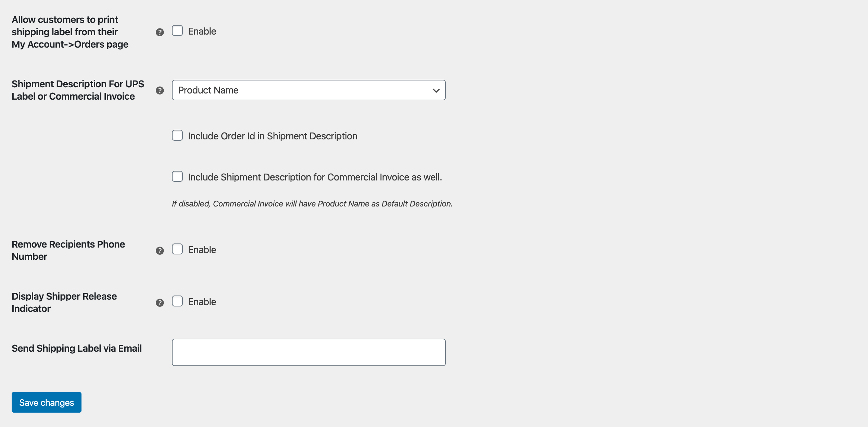Tick the Display Shipper Release Indicator checkbox
Image resolution: width=868 pixels, height=427 pixels.
click(x=177, y=301)
